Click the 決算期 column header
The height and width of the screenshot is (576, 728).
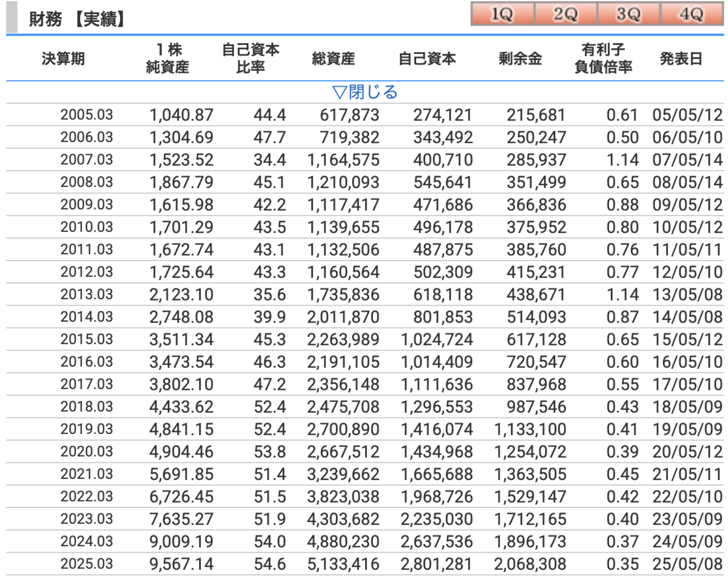point(64,59)
